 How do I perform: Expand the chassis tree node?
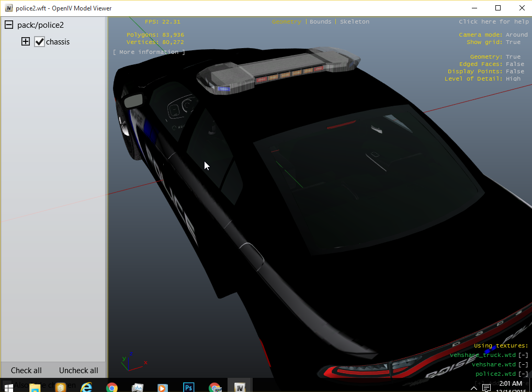25,42
